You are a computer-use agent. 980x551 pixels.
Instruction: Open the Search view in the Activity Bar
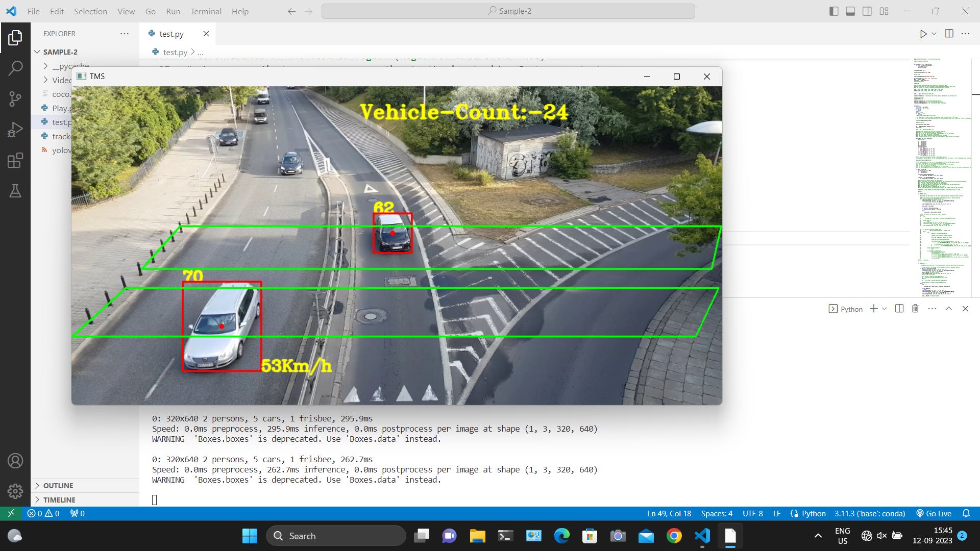[15, 68]
